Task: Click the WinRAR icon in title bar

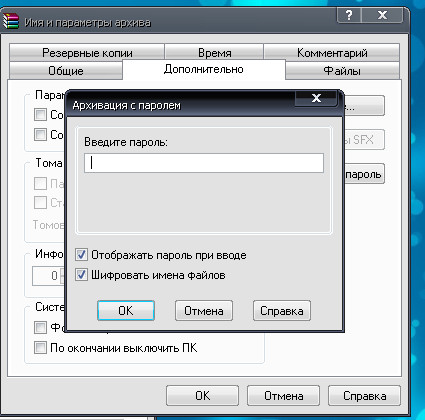Action: (x=10, y=21)
